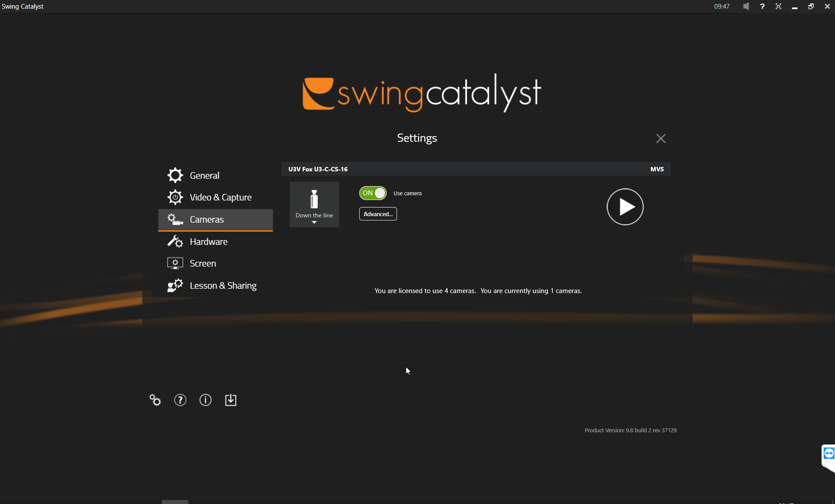Mute sound with title bar speaker icon
The height and width of the screenshot is (504, 835).
click(x=746, y=7)
